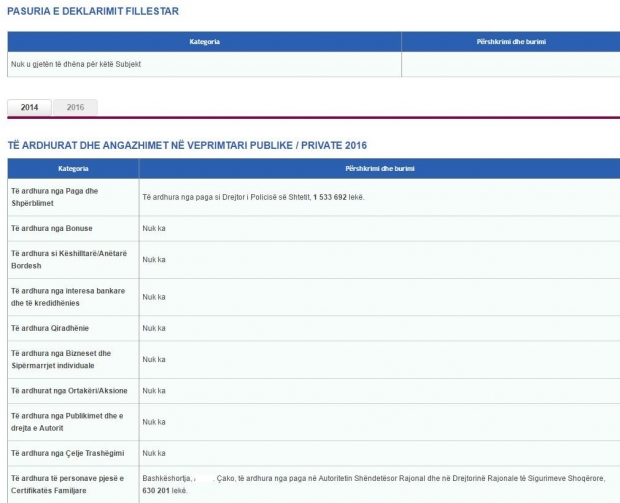620x503 pixels.
Task: Click 'Përshkrimi dhe burimi' header in income table
Action: [378, 169]
